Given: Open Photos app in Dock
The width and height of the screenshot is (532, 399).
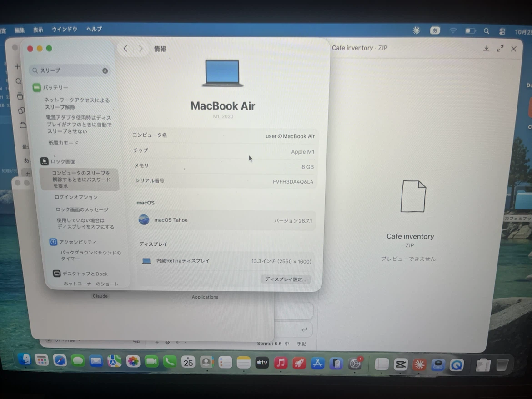Looking at the screenshot, I should coord(133,362).
